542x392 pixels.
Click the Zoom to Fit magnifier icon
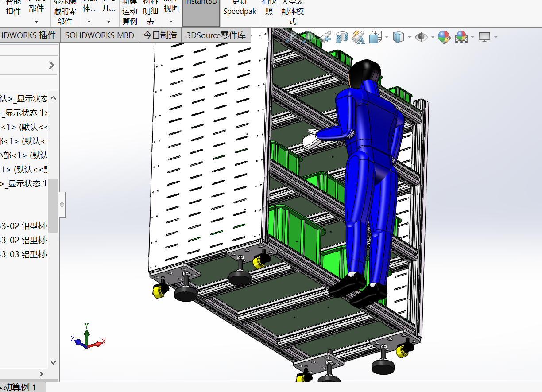pyautogui.click(x=292, y=37)
